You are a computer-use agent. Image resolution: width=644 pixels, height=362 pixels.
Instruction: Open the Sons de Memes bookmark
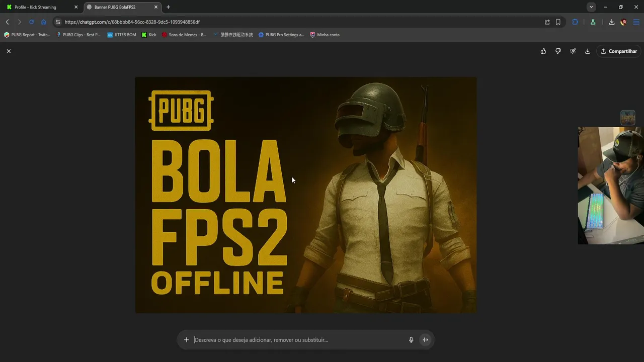pyautogui.click(x=184, y=35)
